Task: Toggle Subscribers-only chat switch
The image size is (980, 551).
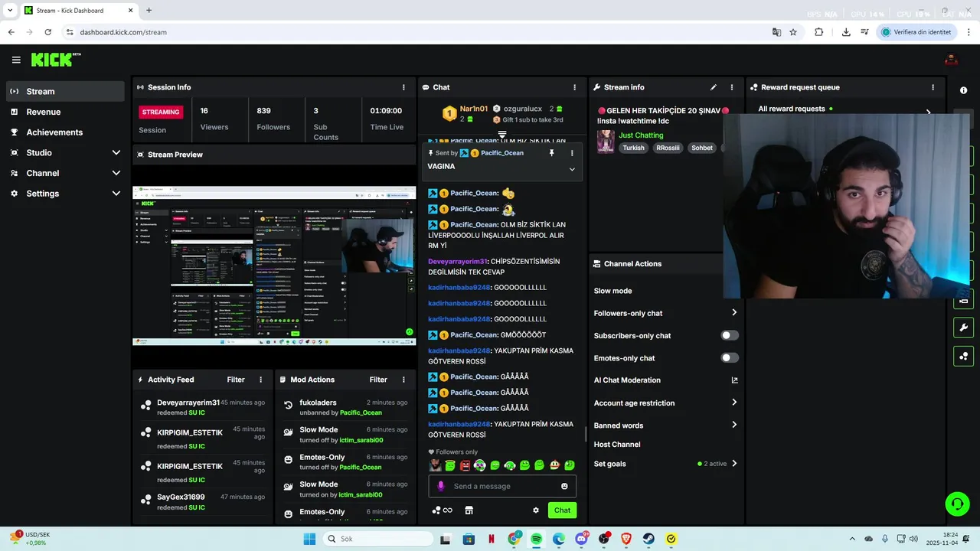Action: [x=730, y=335]
